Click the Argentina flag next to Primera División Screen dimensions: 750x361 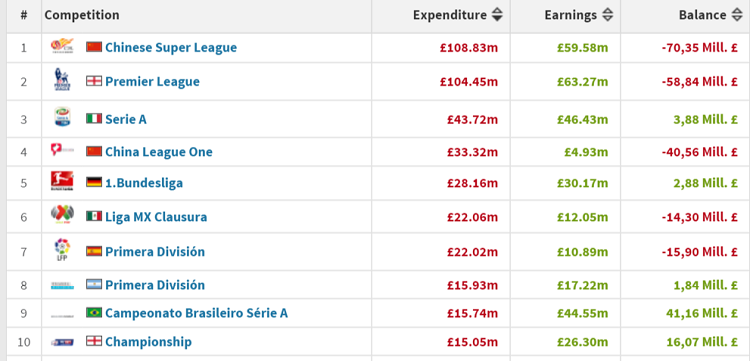click(94, 284)
